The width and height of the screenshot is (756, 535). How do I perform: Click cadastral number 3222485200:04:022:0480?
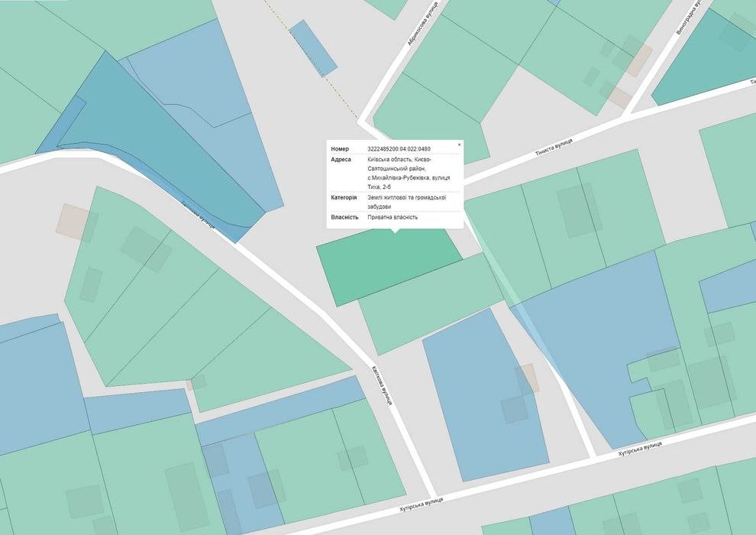[399, 148]
